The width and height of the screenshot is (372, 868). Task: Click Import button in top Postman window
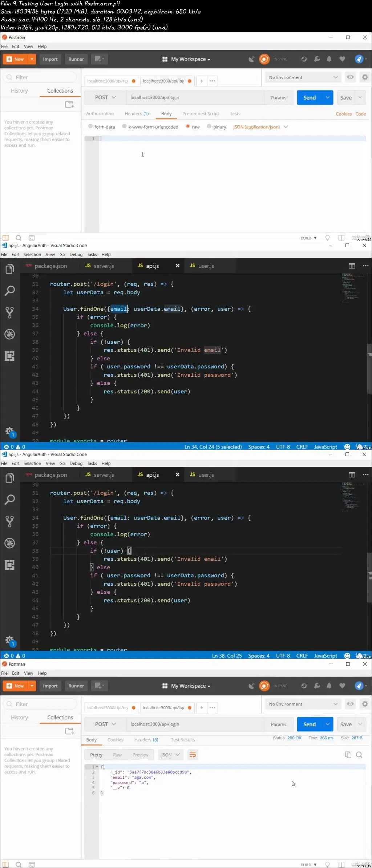coord(50,59)
